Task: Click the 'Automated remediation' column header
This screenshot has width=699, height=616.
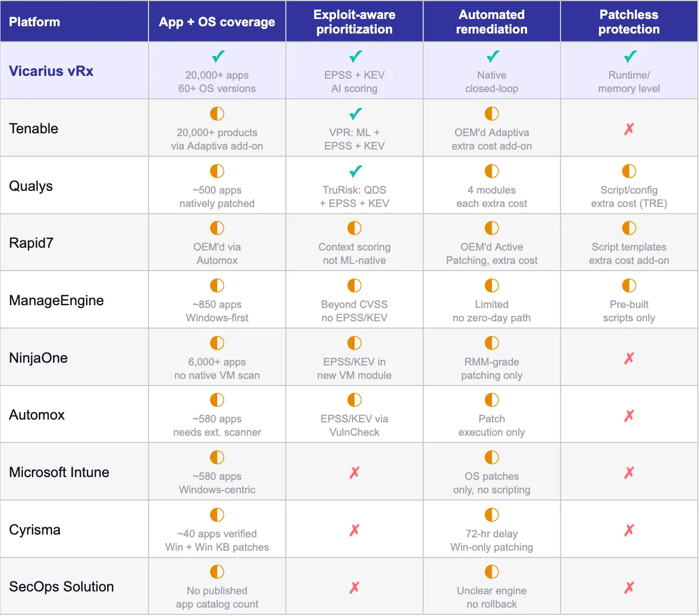Action: (x=492, y=22)
